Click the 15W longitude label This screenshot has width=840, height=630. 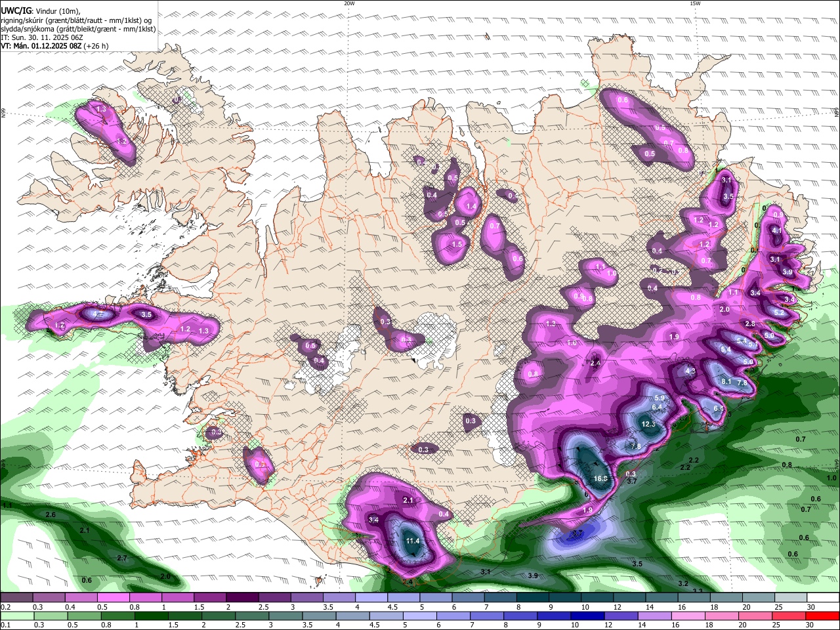click(695, 3)
